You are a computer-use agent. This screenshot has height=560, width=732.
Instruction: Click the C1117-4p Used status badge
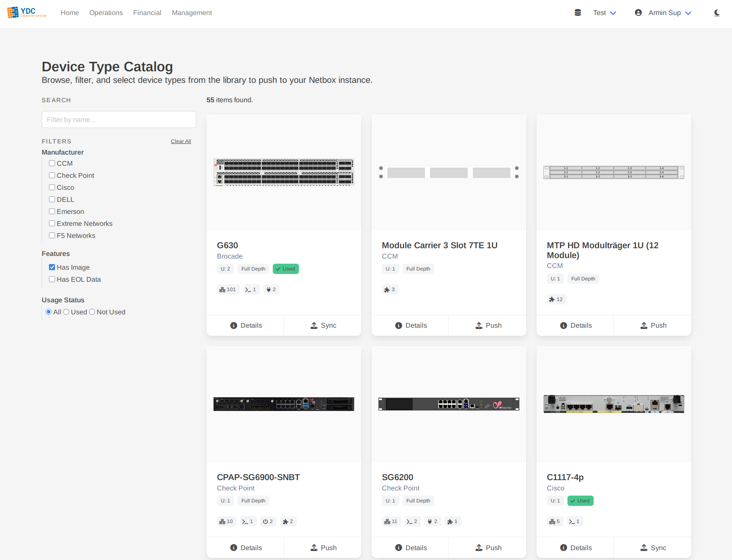(580, 501)
